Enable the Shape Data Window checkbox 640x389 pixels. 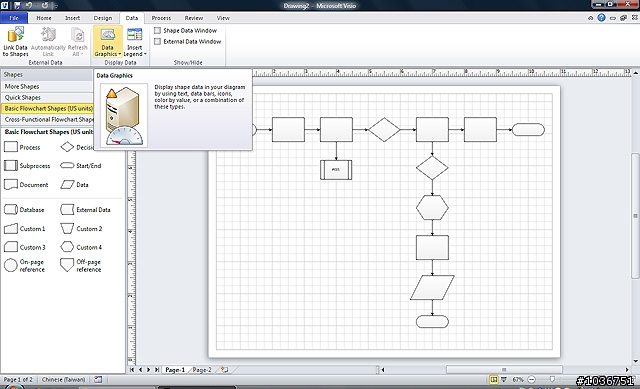tap(158, 30)
